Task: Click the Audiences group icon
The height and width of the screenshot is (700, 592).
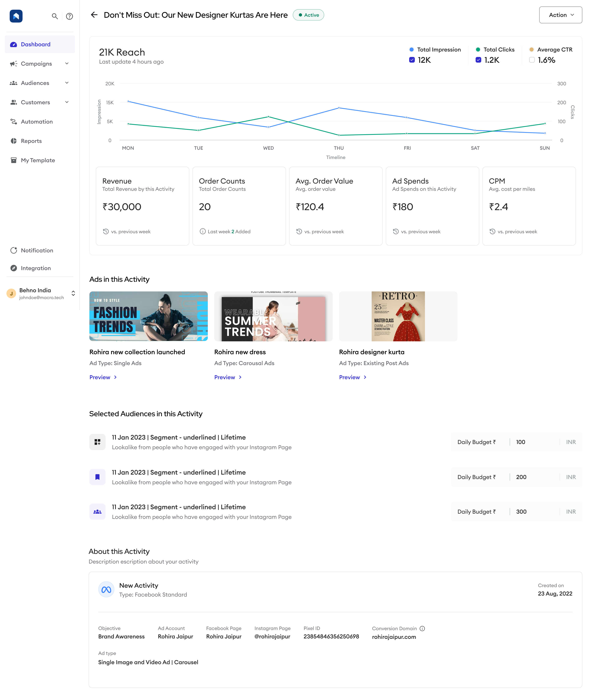Action: [13, 83]
